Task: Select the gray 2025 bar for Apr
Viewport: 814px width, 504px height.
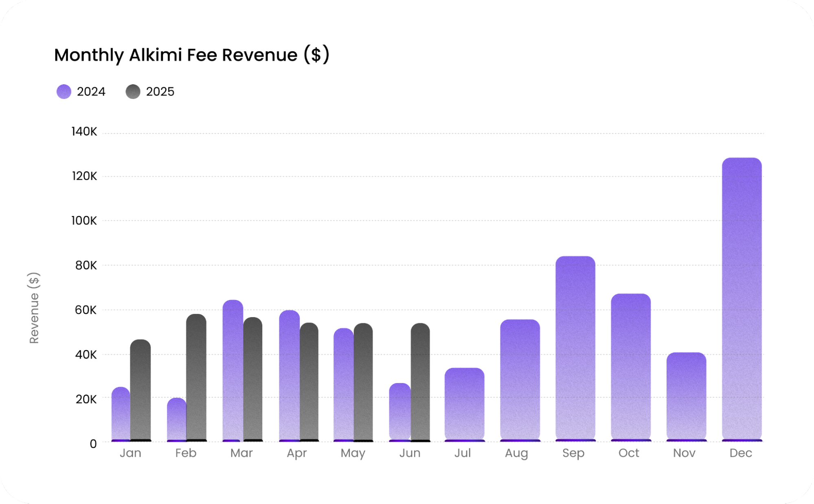Action: click(x=309, y=382)
